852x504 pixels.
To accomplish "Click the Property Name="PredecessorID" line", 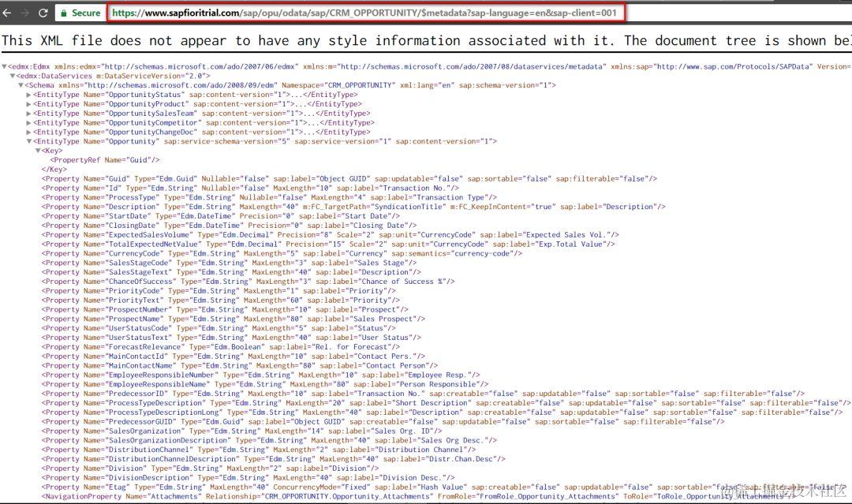I will [424, 394].
